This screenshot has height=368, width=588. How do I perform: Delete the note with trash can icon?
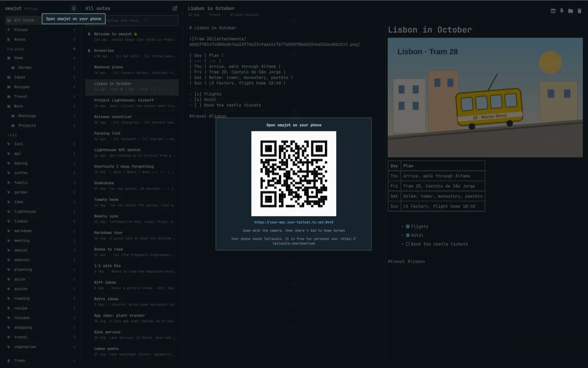[x=579, y=11]
